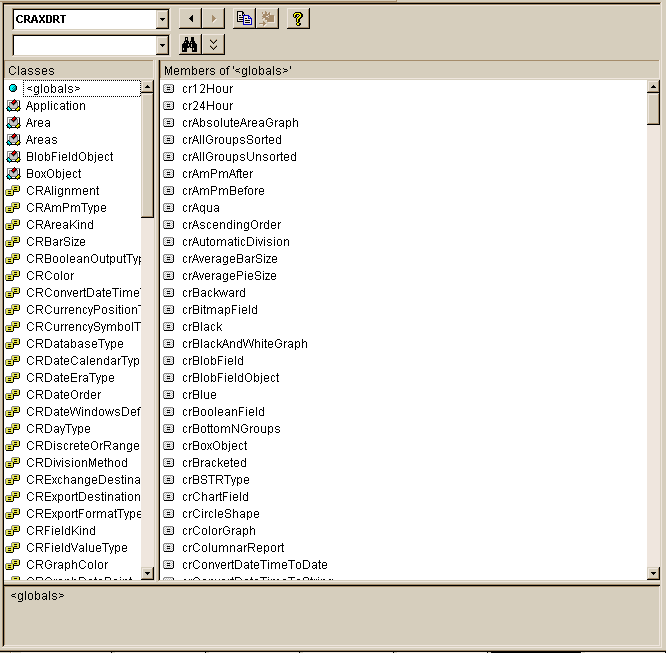This screenshot has width=666, height=653.
Task: Select the CRDayType enum icon
Action: pos(13,429)
